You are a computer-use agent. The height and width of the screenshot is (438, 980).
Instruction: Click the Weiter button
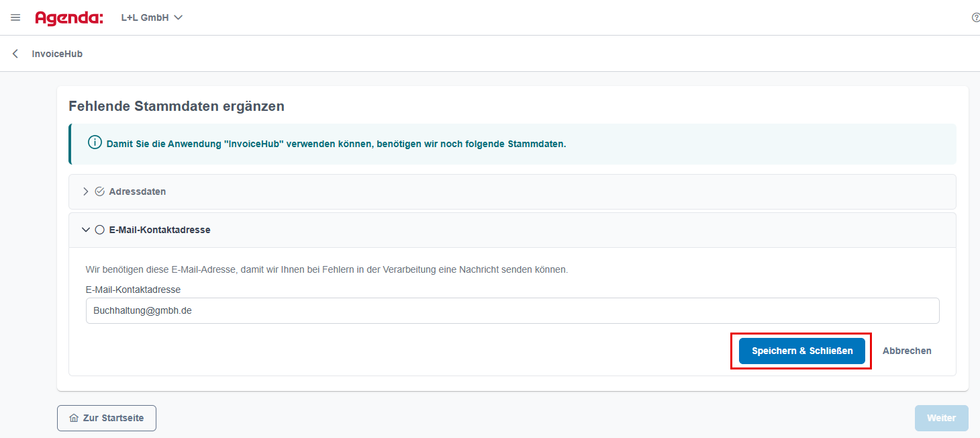pyautogui.click(x=941, y=418)
